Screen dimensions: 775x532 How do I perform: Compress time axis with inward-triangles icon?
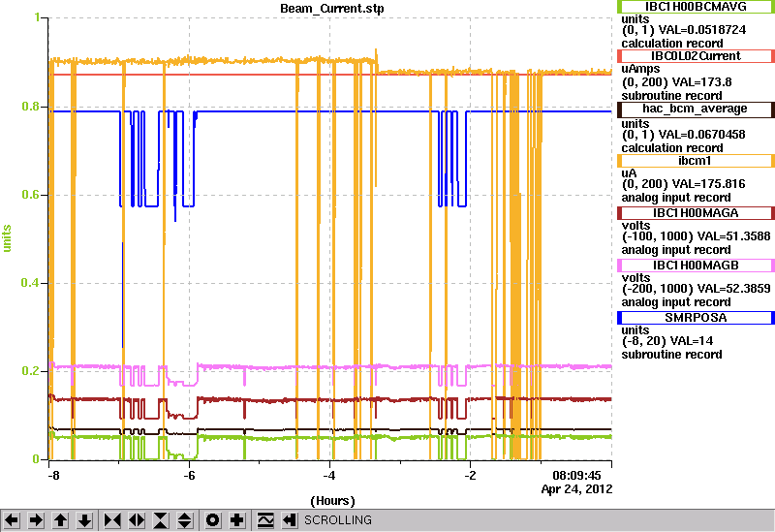[x=112, y=520]
